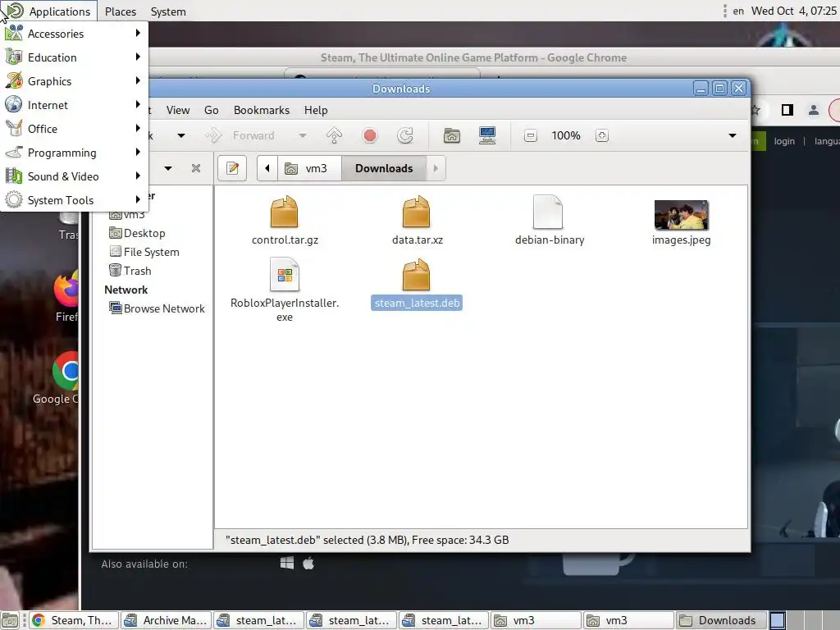Click the status bar selection text

click(367, 540)
